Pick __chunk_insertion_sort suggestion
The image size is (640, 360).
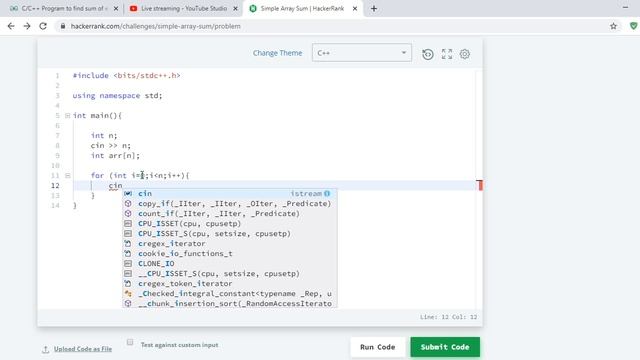pyautogui.click(x=230, y=303)
